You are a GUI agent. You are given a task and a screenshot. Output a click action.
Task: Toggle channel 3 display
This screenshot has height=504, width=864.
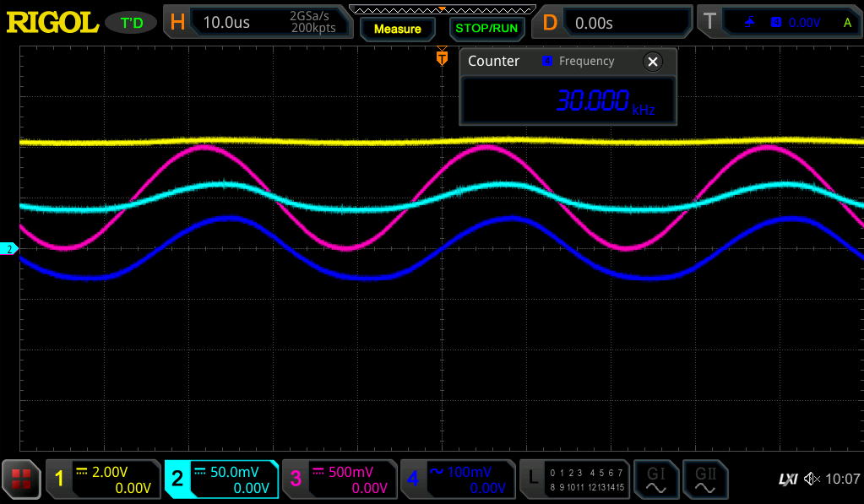point(296,478)
